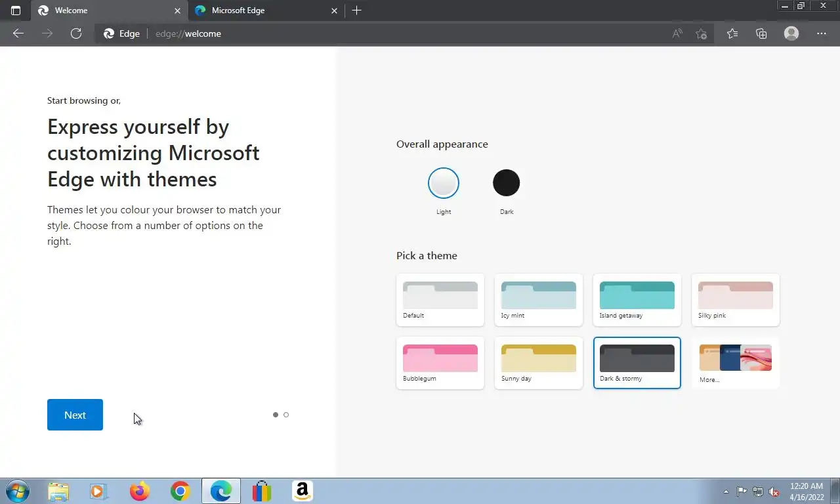Open Action Center flag icon
The image size is (840, 504).
pos(742,492)
